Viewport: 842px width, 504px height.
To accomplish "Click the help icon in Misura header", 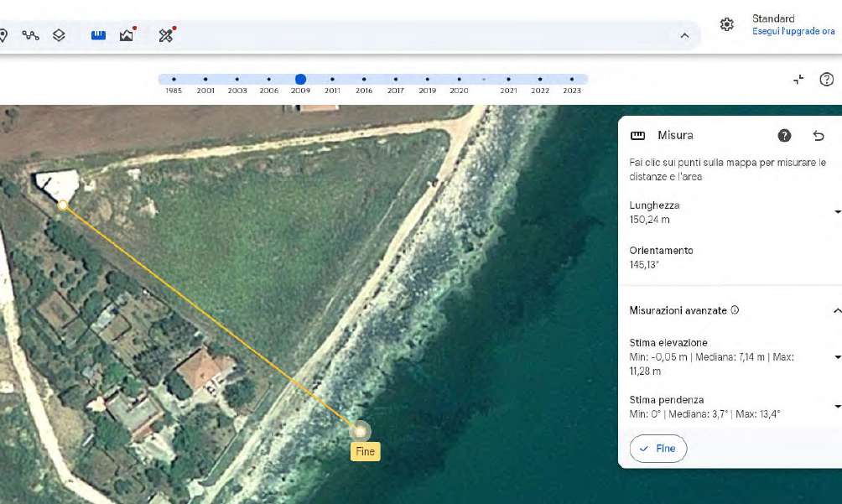I will (x=784, y=136).
